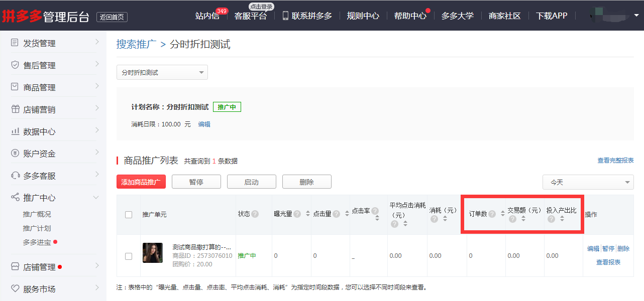
Task: Open the 查看完整报表 link
Action: [x=615, y=161]
